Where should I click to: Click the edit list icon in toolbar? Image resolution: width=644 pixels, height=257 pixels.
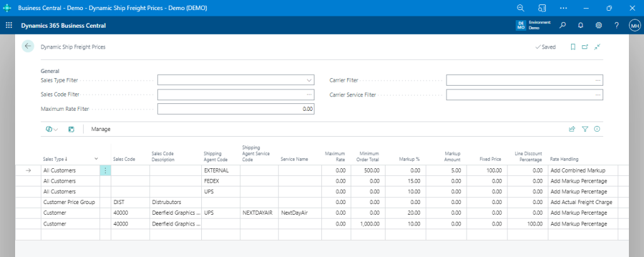tap(71, 129)
